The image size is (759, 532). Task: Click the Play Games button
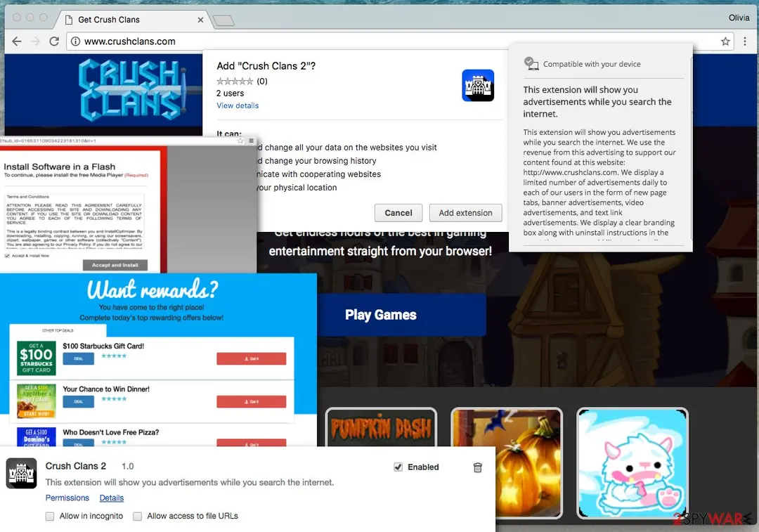[402, 315]
